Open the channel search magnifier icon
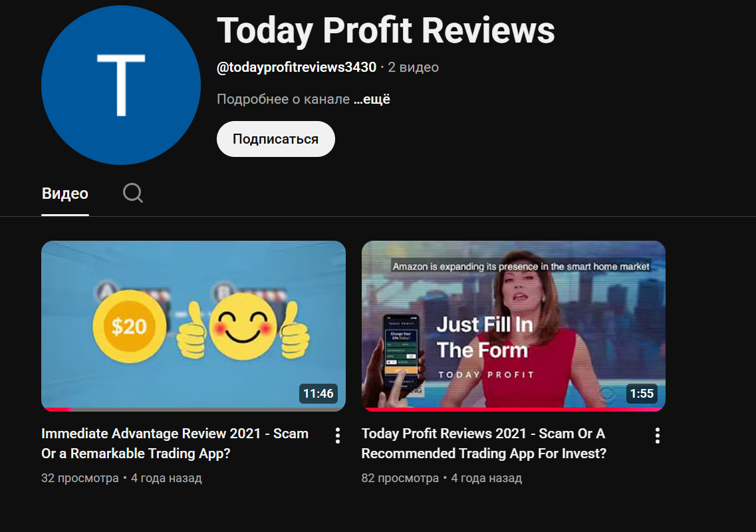This screenshot has height=532, width=756. (x=133, y=194)
